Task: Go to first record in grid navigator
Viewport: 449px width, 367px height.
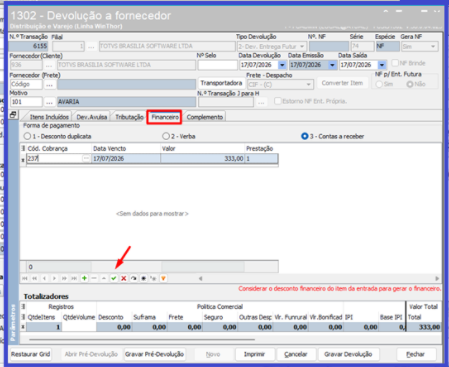Action: coord(25,278)
